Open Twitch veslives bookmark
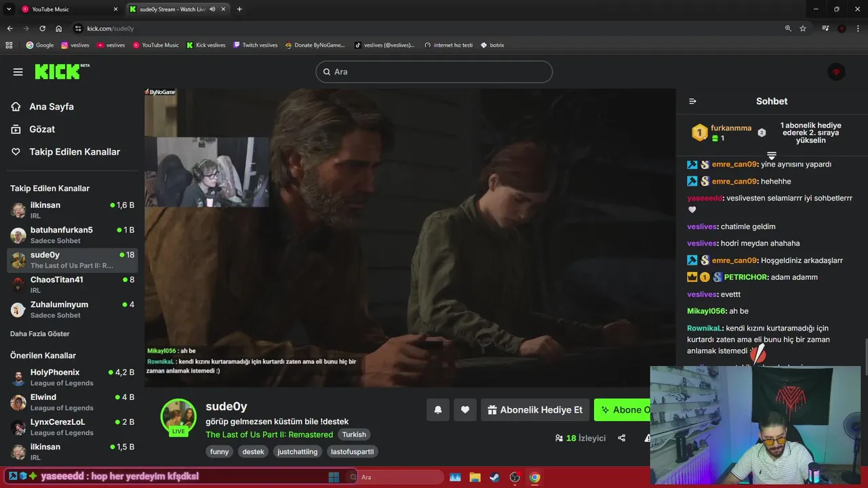Viewport: 868px width, 488px height. click(255, 45)
